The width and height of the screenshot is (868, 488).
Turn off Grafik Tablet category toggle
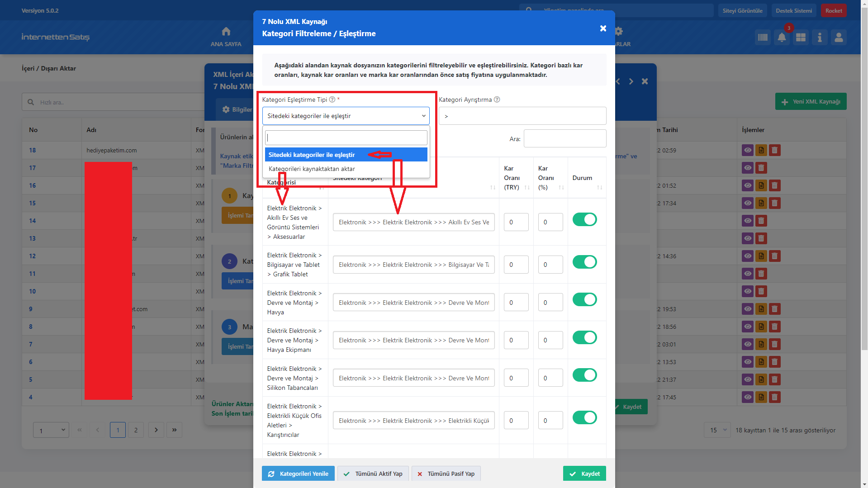584,262
